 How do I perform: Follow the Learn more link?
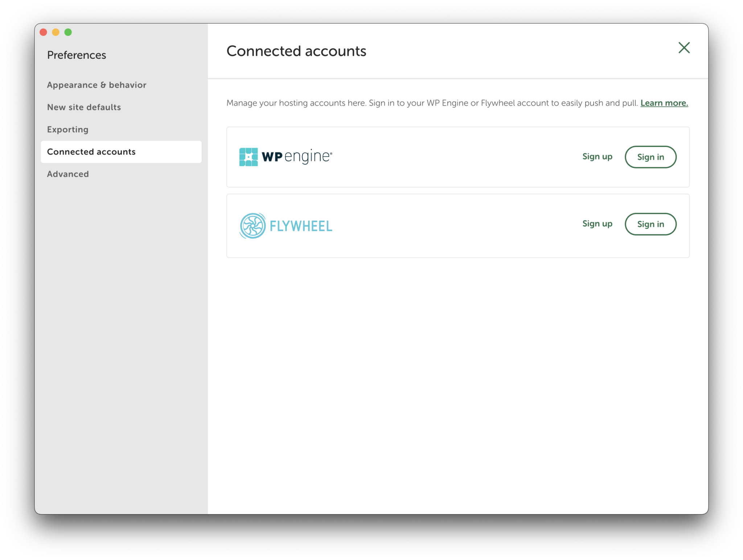664,103
